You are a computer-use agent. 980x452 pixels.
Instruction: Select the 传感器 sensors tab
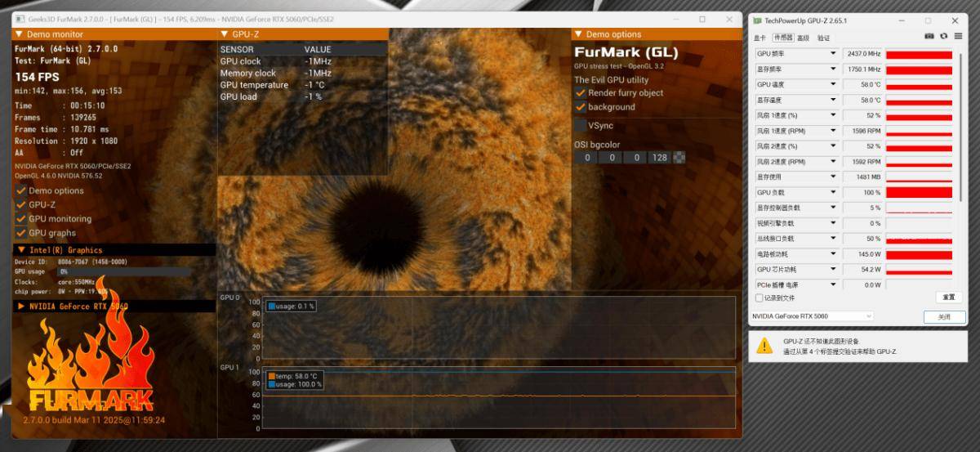[x=783, y=38]
